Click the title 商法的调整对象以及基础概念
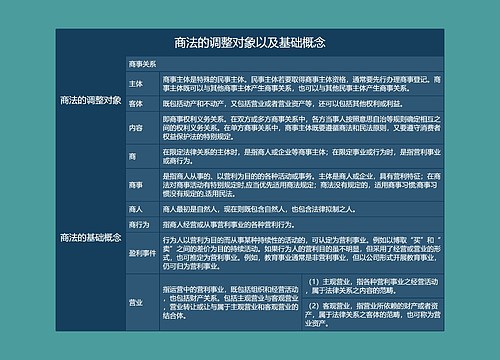Image resolution: width=500 pixels, height=360 pixels. [x=250, y=43]
